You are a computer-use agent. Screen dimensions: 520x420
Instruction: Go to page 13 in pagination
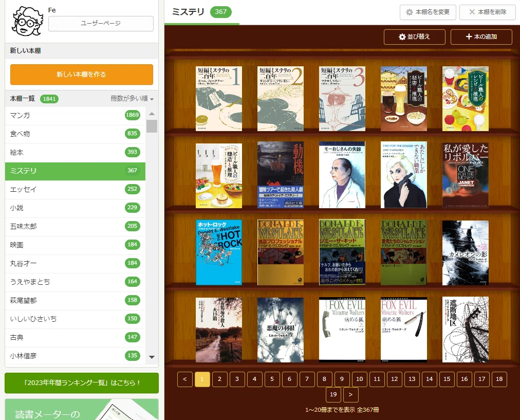[412, 379]
